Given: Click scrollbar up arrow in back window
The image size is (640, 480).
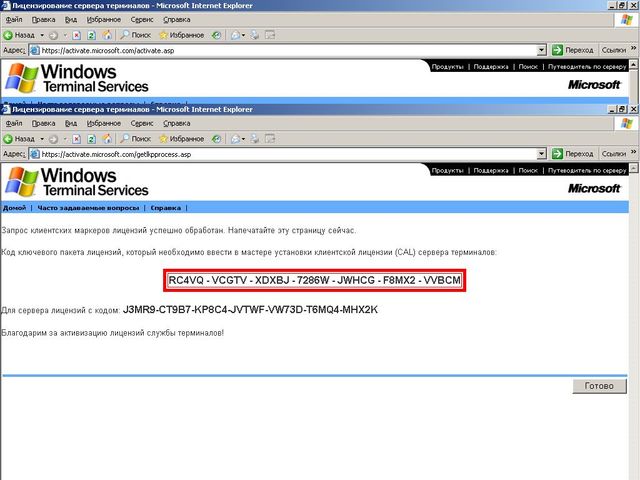Looking at the screenshot, I should [x=633, y=64].
